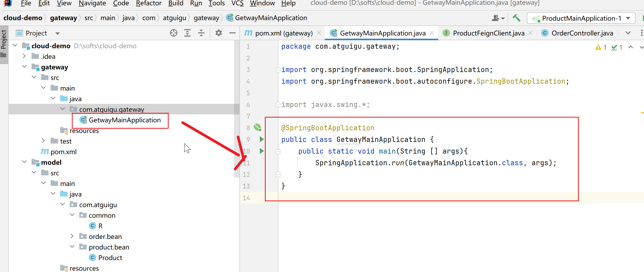Close the GetwayMainApplication.java tab

point(432,33)
